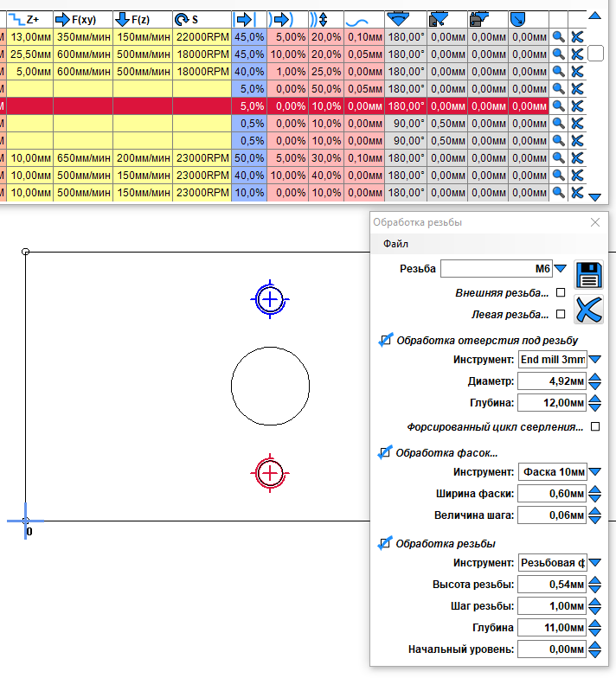Toggle Обработка отверстия под резьбу checkbox
Viewport: 616px width, 678px height.
coord(385,341)
